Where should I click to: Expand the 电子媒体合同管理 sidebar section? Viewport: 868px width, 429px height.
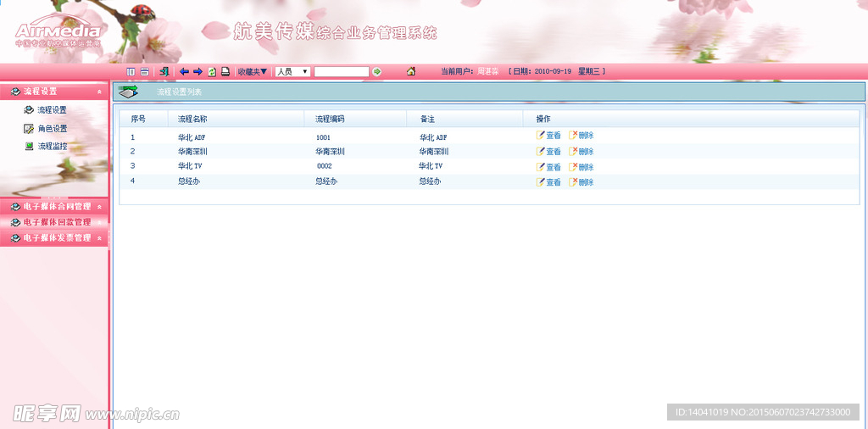tap(99, 207)
